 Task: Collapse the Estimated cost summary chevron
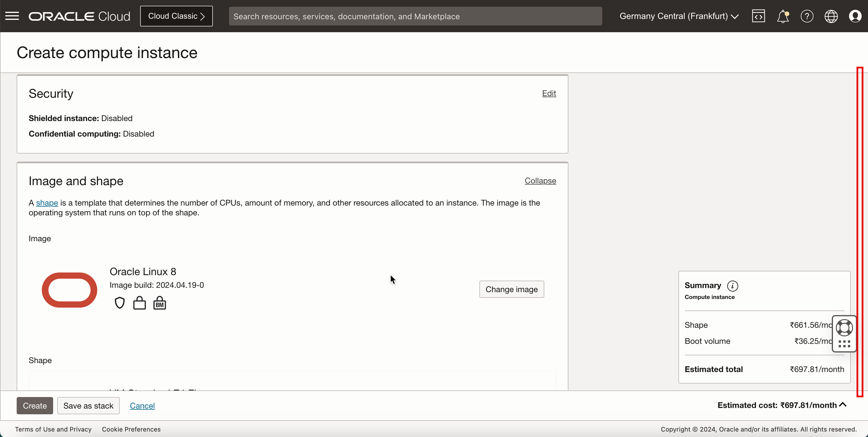click(x=843, y=405)
